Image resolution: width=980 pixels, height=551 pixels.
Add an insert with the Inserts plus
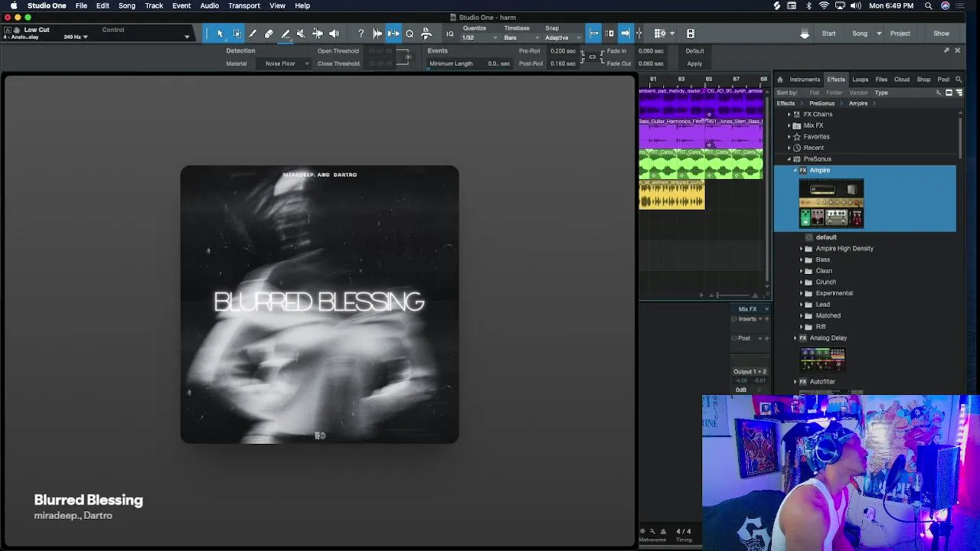coord(766,319)
